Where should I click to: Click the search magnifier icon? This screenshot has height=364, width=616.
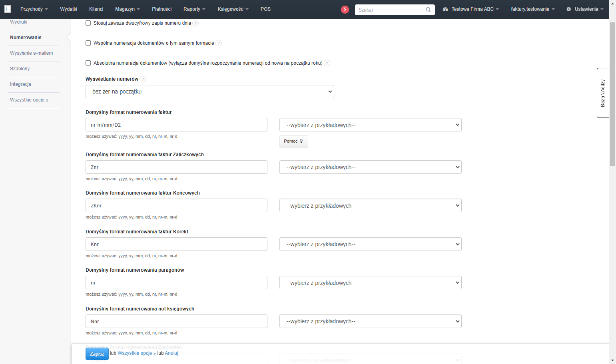tap(429, 10)
